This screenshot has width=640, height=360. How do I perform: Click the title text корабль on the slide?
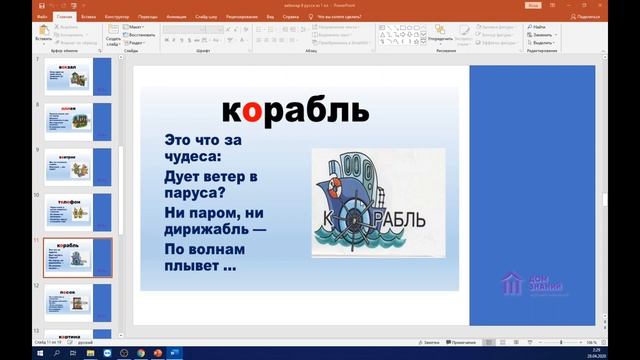(296, 111)
